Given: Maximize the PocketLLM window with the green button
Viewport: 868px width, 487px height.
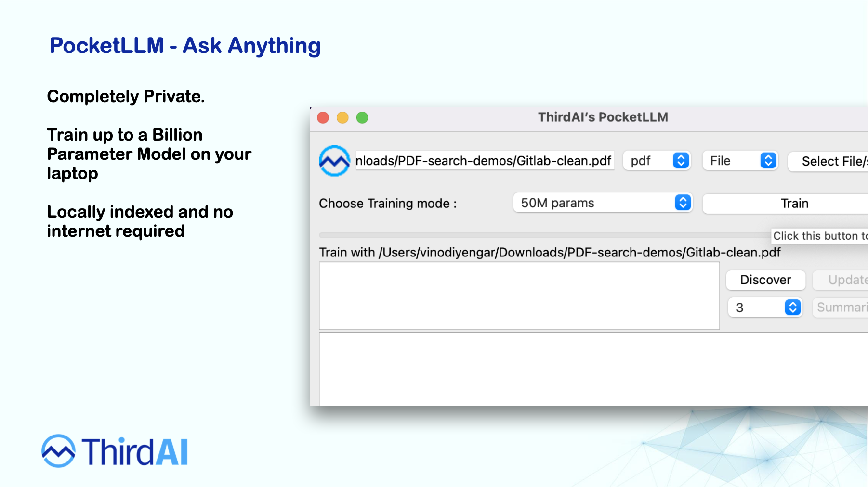Looking at the screenshot, I should (x=362, y=117).
